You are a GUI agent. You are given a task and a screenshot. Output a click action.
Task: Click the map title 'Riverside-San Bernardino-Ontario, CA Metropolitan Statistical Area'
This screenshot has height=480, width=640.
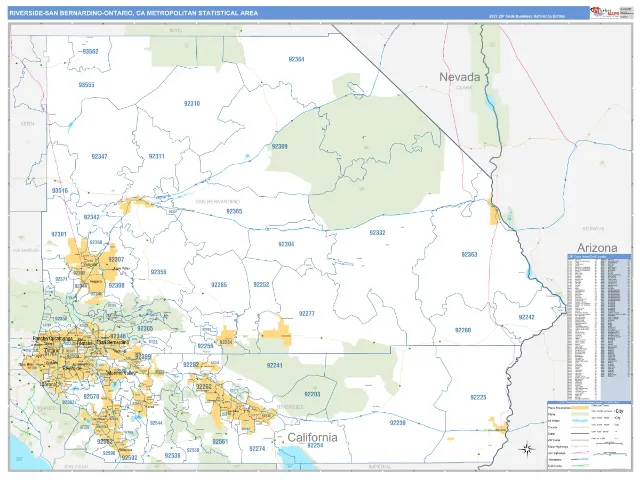(x=133, y=13)
